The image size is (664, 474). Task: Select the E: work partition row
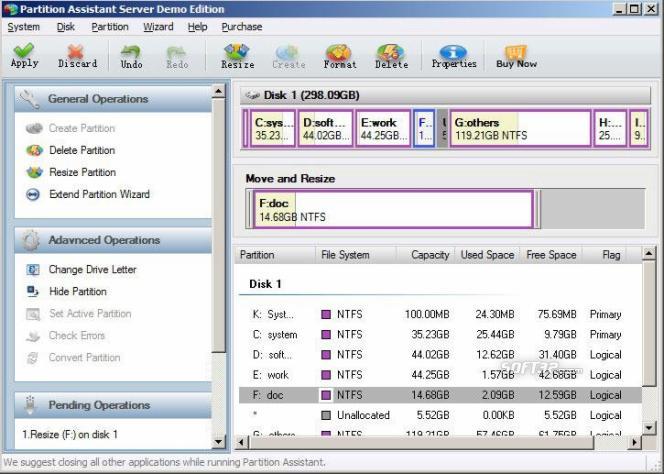[440, 375]
